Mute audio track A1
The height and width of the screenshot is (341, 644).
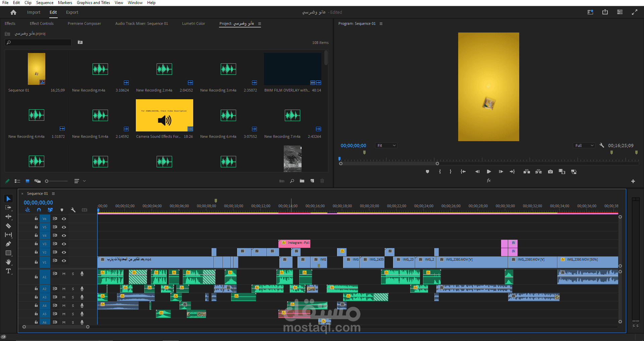[64, 274]
